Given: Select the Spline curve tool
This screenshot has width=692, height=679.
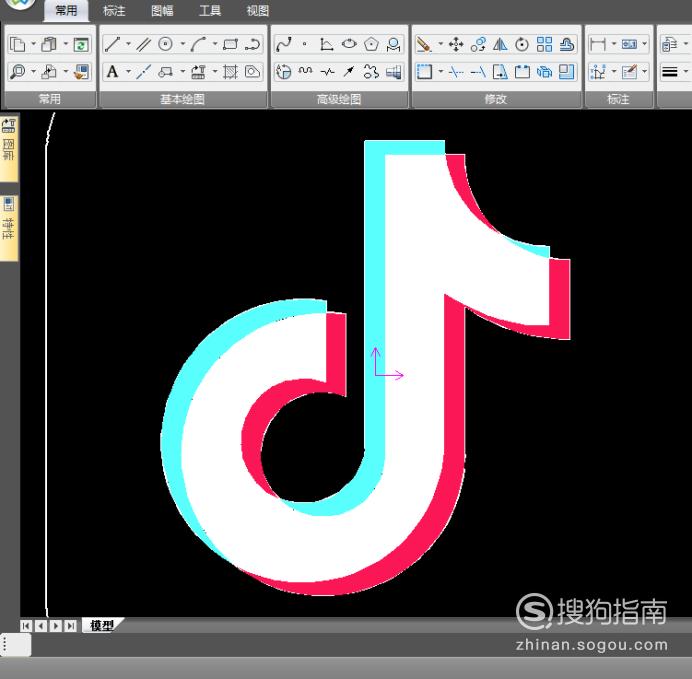Looking at the screenshot, I should [283, 44].
